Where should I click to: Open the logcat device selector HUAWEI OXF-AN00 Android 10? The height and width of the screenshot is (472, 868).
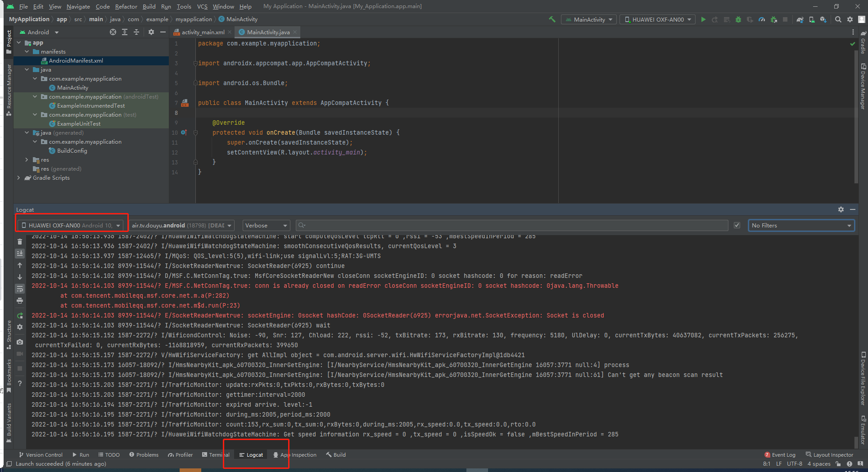click(70, 225)
